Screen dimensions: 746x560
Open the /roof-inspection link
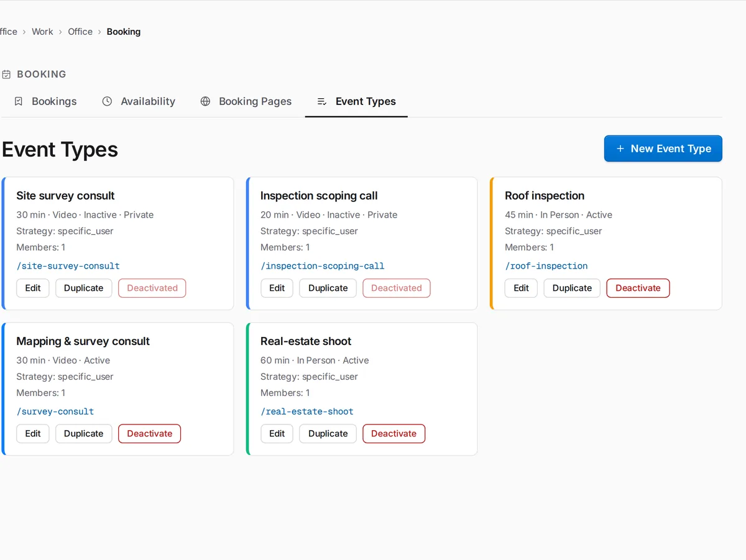click(546, 266)
